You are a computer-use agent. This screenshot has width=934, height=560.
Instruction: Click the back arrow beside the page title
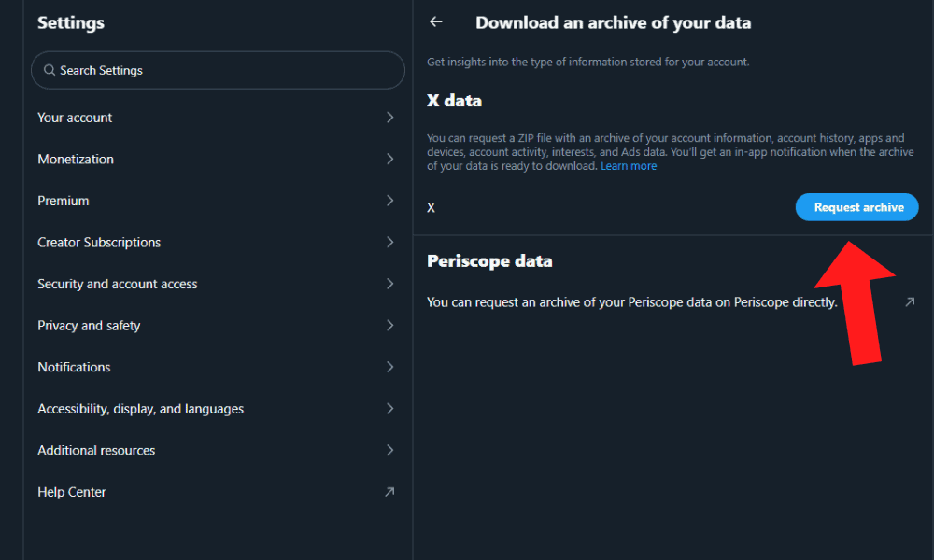tap(436, 22)
